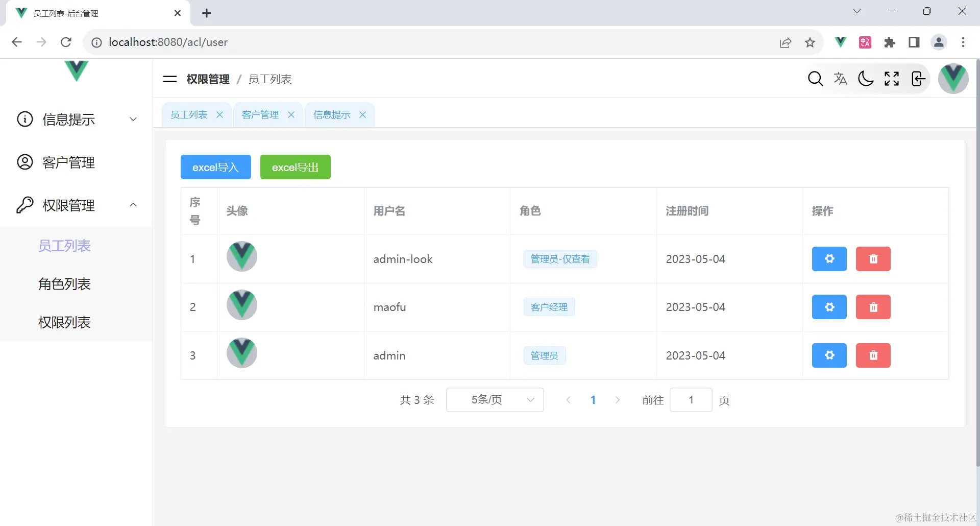Delete the admin-look user
The height and width of the screenshot is (526, 980).
(x=873, y=259)
